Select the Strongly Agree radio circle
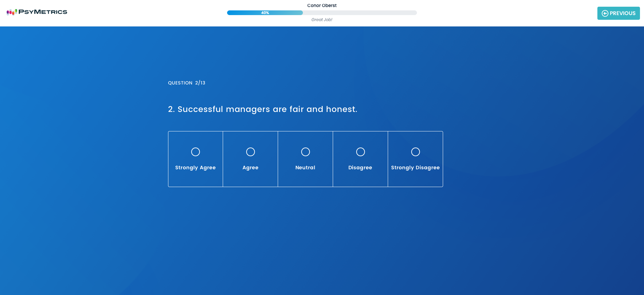Screen dimensions: 644x295 (196, 152)
